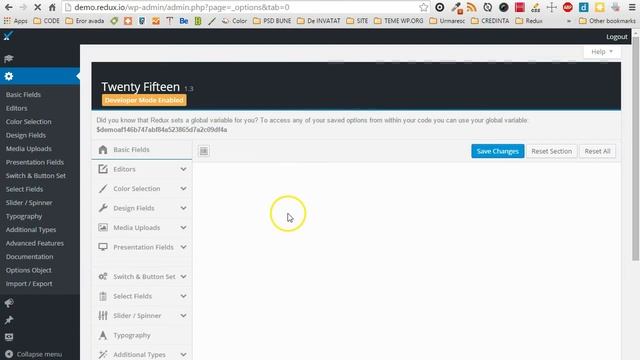640x360 pixels.
Task: Open the Apps bookmark shortcut
Action: click(x=16, y=21)
